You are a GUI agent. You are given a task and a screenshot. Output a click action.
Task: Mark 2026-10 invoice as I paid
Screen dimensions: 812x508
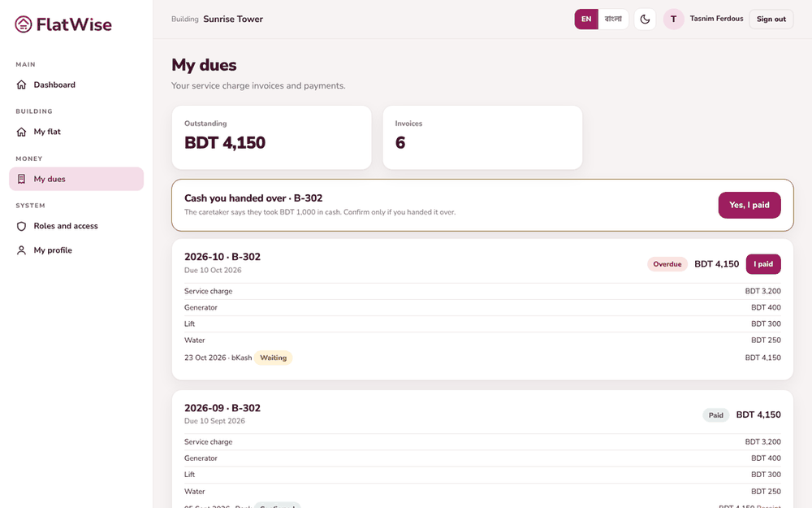point(763,264)
